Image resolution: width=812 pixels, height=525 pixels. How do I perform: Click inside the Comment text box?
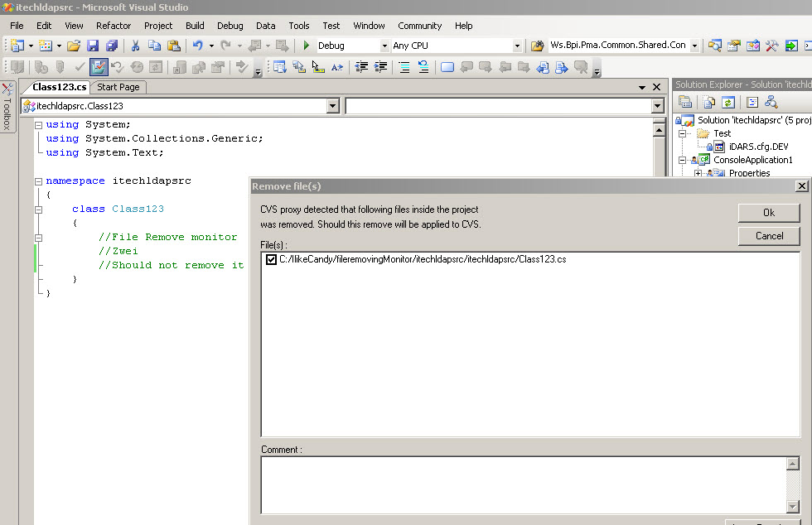[522, 484]
